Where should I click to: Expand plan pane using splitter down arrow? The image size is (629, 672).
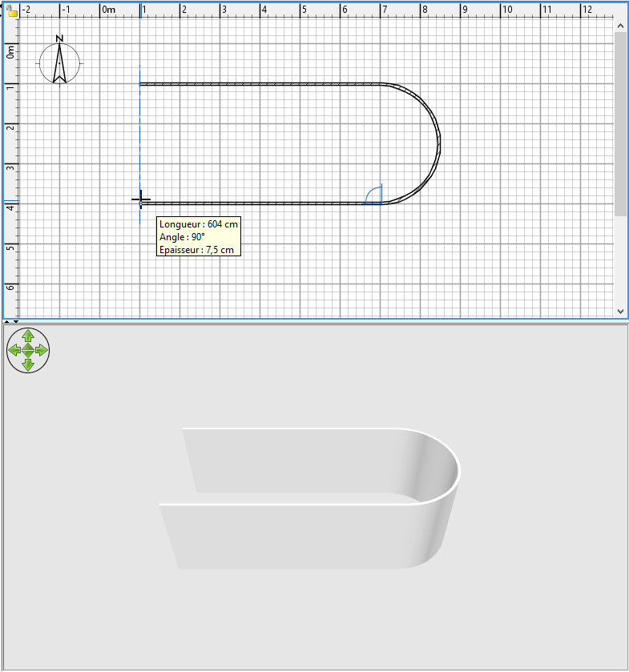click(x=16, y=321)
